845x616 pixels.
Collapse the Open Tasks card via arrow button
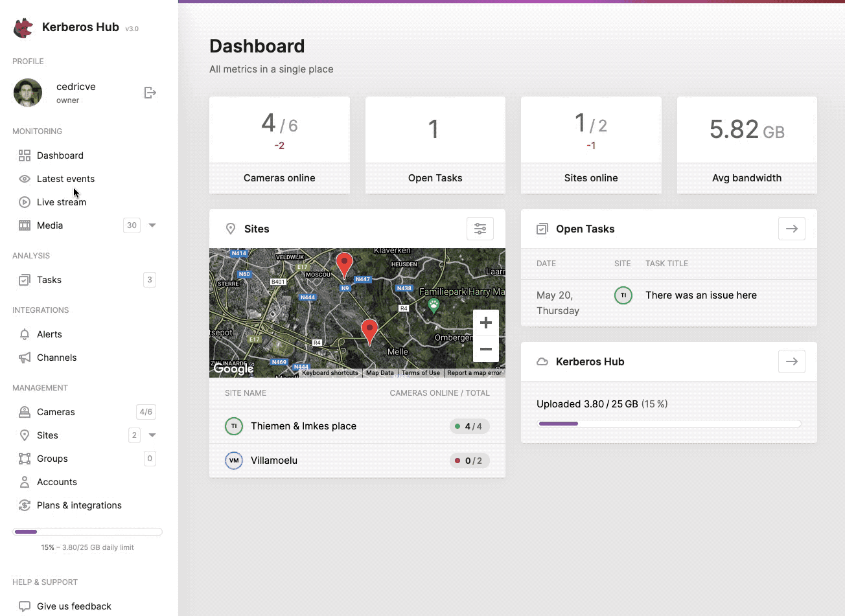[x=791, y=229]
